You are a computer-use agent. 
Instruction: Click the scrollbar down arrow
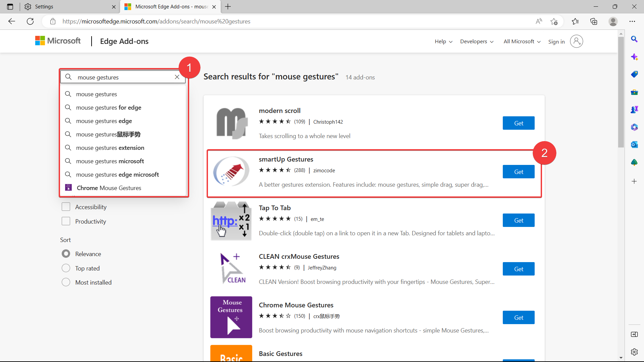click(x=621, y=358)
